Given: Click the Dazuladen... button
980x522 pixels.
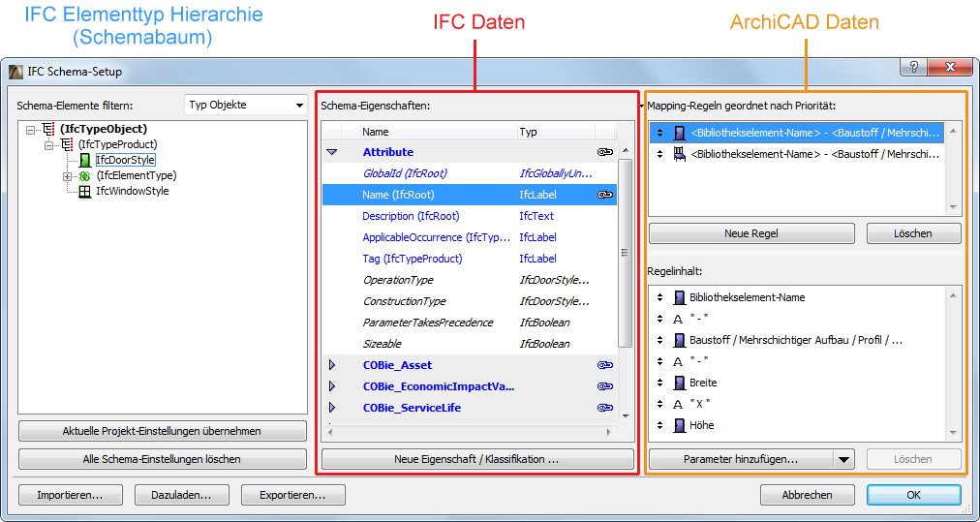Looking at the screenshot, I should (181, 495).
